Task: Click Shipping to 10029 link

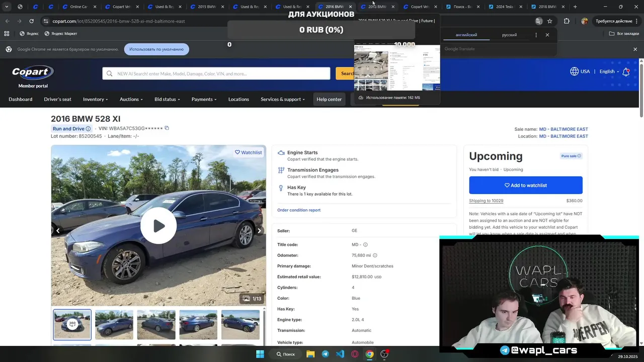Action: tap(486, 201)
